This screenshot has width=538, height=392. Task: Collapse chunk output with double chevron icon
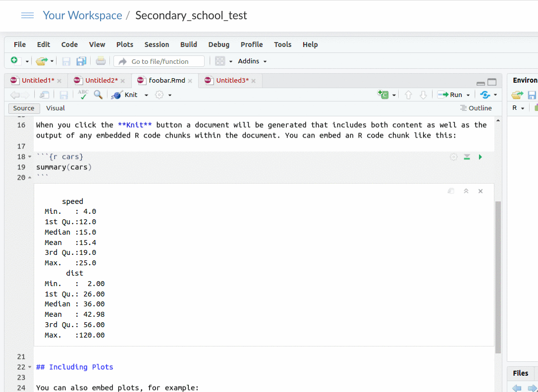tap(466, 191)
